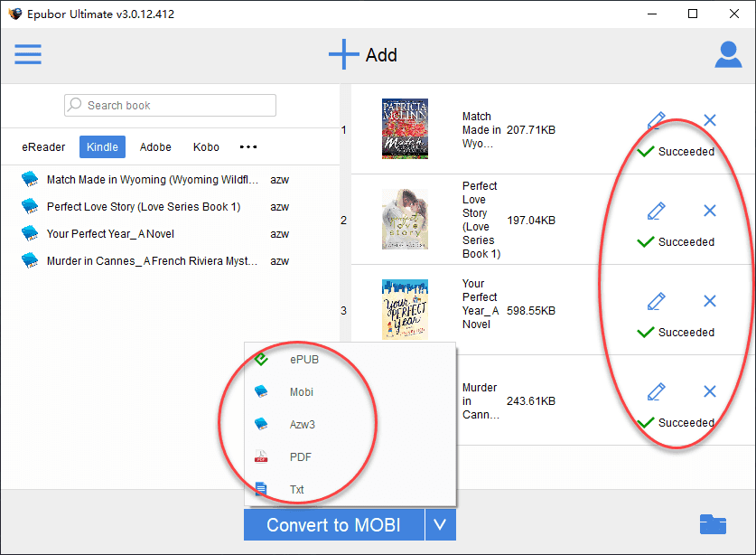The width and height of the screenshot is (756, 555).
Task: Edit metadata for Murder in Cann...
Action: pyautogui.click(x=657, y=391)
